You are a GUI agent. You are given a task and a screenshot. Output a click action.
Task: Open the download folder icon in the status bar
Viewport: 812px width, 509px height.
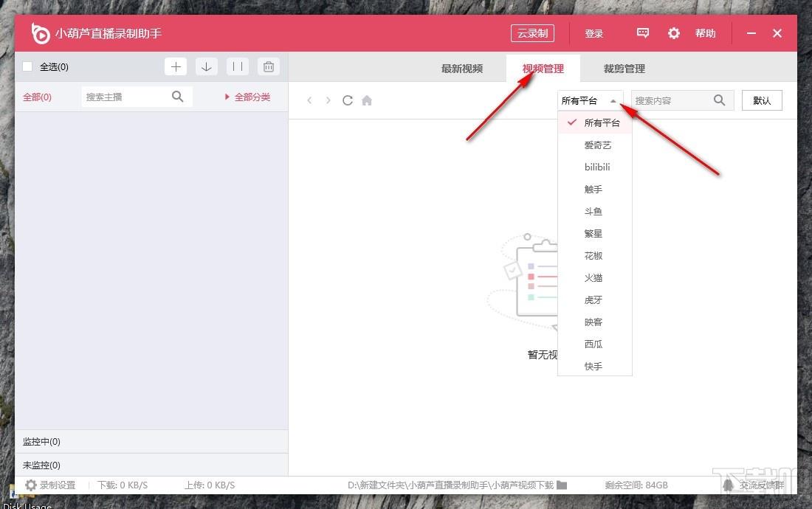pyautogui.click(x=562, y=485)
